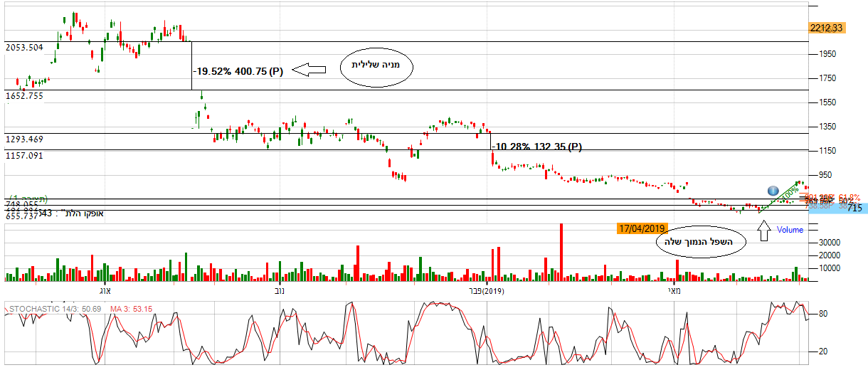Click the blue info icon near the price

[773, 191]
